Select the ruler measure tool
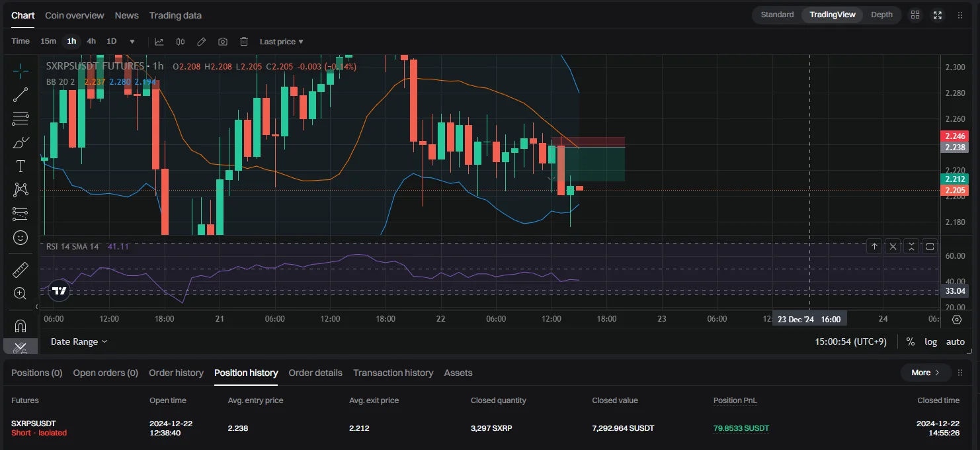980x450 pixels. pyautogui.click(x=20, y=269)
